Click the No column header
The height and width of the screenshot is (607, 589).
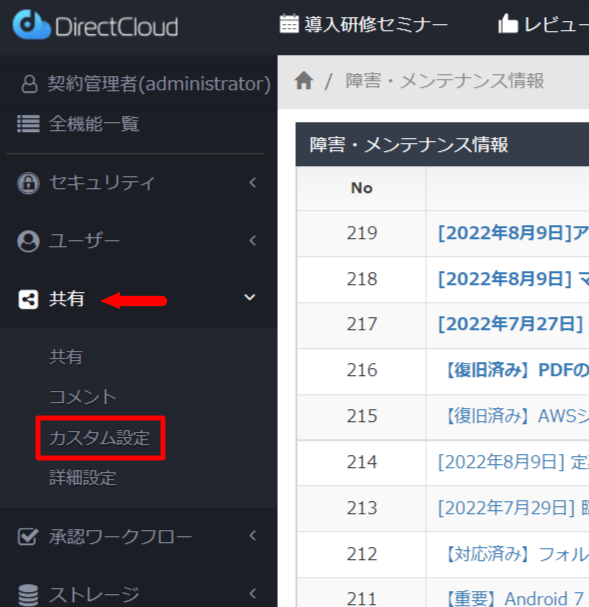(361, 188)
